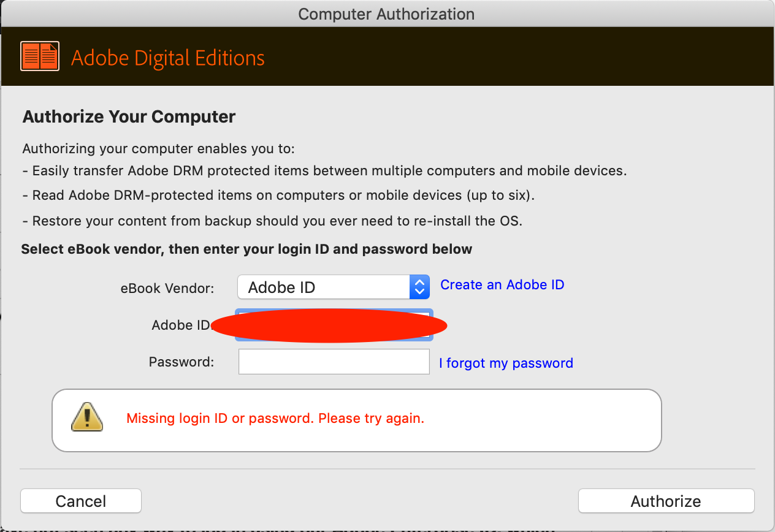775x532 pixels.
Task: Click the Adobe Digital Editions header text
Action: 168,58
